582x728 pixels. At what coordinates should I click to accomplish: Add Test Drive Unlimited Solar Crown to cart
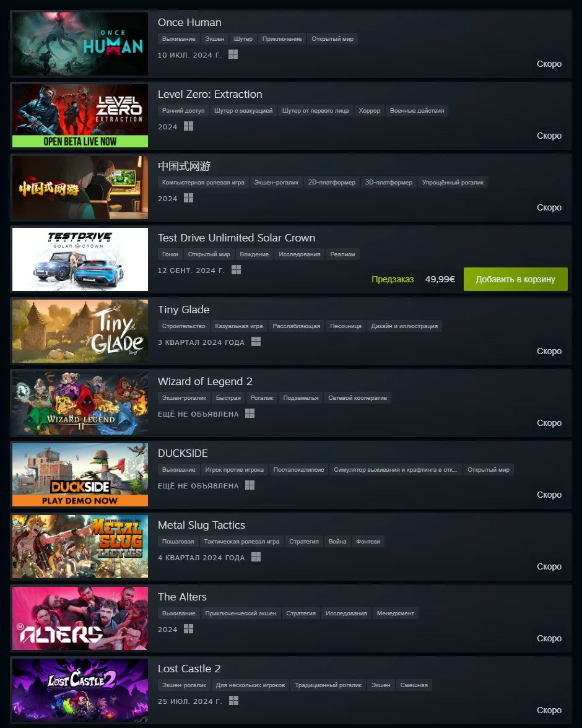[516, 279]
